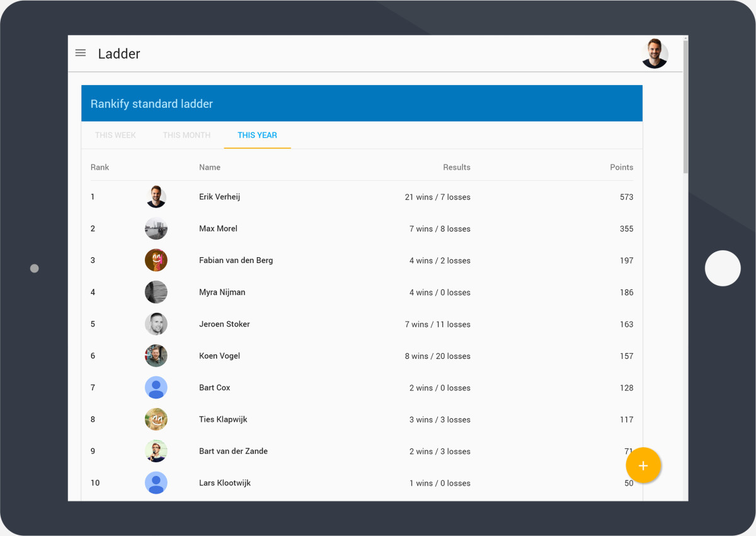Select the name Bart Cox
Viewport: 756px width, 536px height.
[x=215, y=388]
